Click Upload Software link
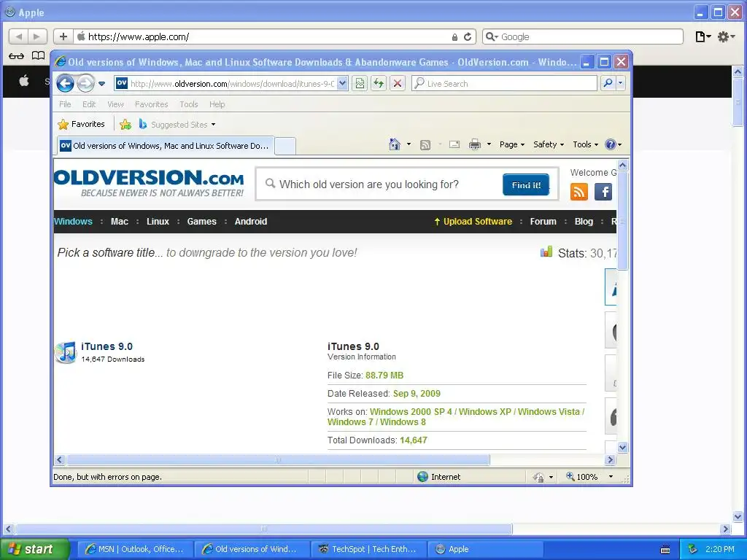This screenshot has width=747, height=560. click(473, 222)
